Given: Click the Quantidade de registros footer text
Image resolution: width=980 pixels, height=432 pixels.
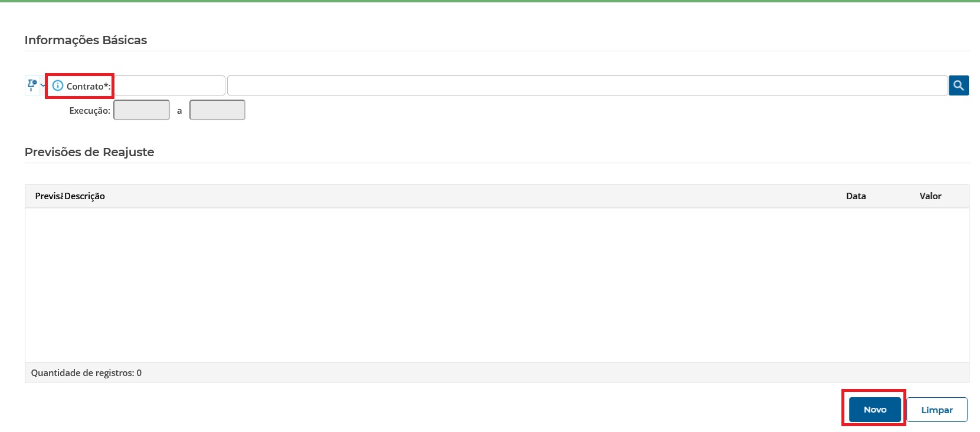Looking at the screenshot, I should tap(86, 373).
